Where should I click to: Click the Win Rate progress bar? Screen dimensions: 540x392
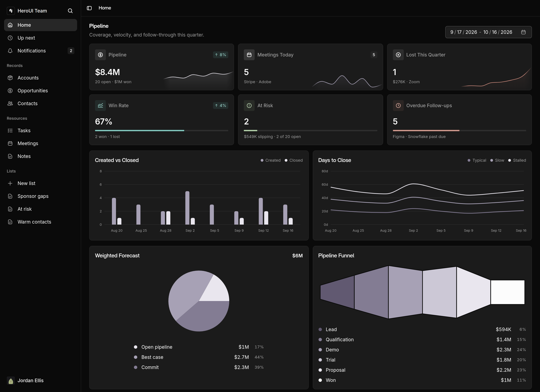(161, 131)
